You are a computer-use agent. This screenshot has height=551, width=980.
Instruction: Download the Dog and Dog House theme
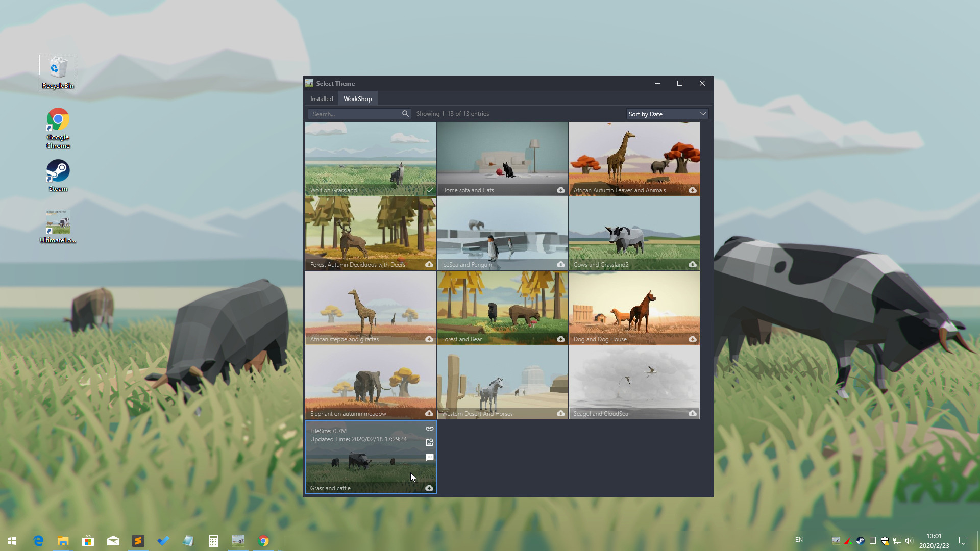(692, 339)
